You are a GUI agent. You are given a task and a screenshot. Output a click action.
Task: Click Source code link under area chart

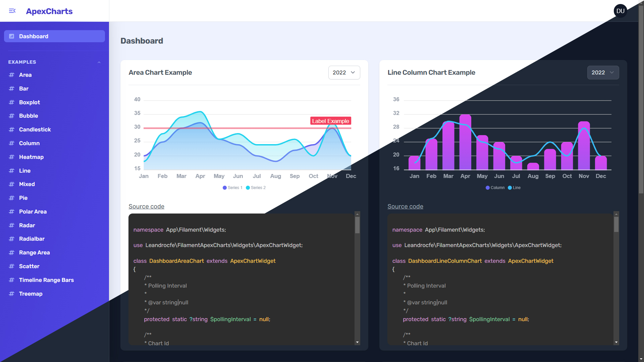(x=146, y=206)
